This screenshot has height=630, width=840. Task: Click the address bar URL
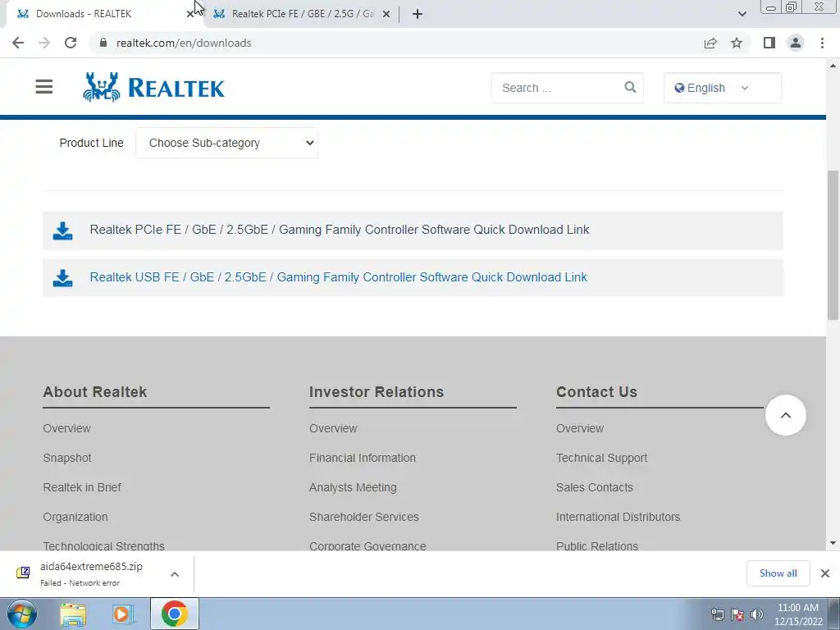coord(184,43)
